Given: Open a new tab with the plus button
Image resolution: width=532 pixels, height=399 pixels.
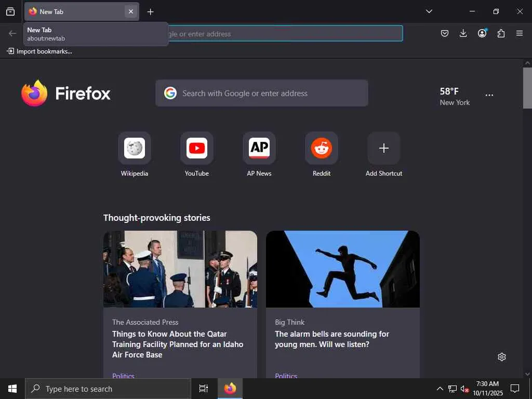Looking at the screenshot, I should [x=150, y=12].
